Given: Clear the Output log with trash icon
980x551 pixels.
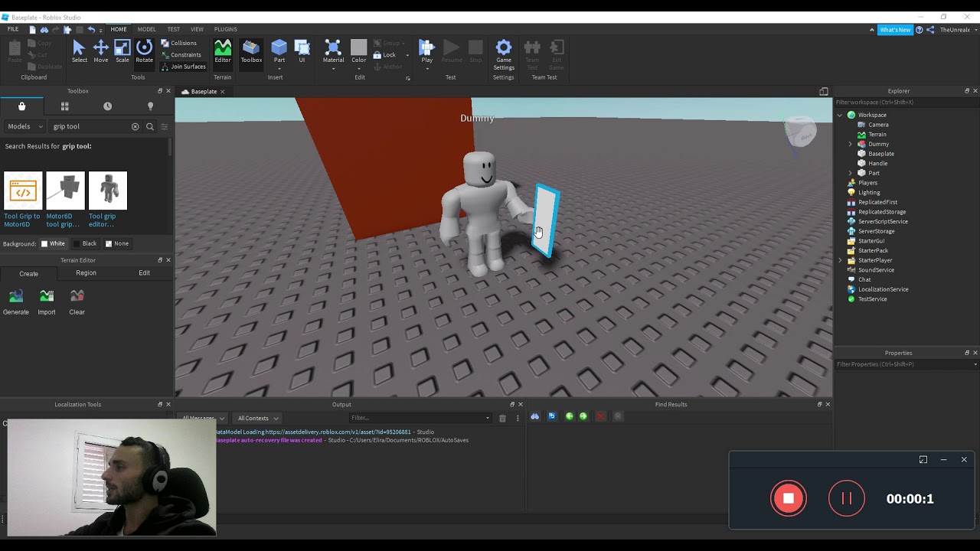Looking at the screenshot, I should (x=502, y=418).
